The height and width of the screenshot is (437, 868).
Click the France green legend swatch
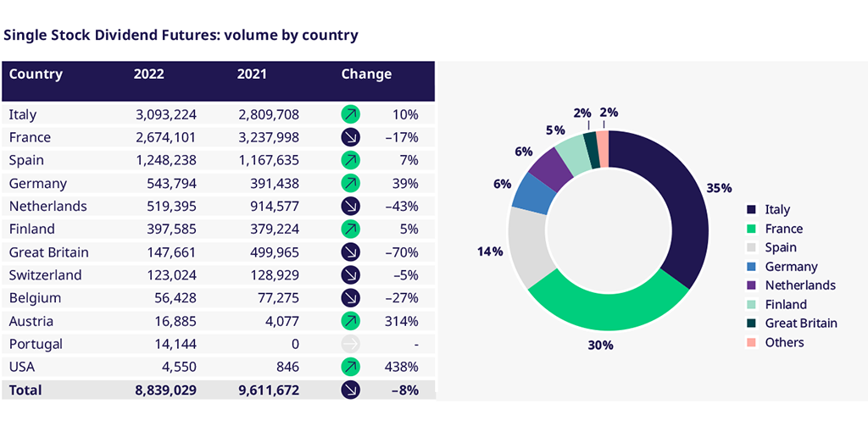(x=751, y=229)
